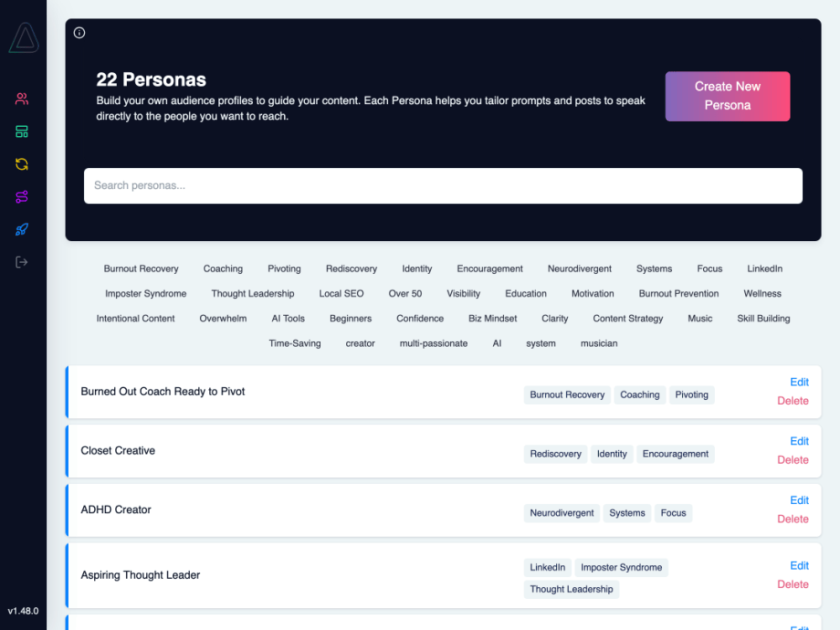
Task: Filter personas by AI Tools tag
Action: click(288, 318)
